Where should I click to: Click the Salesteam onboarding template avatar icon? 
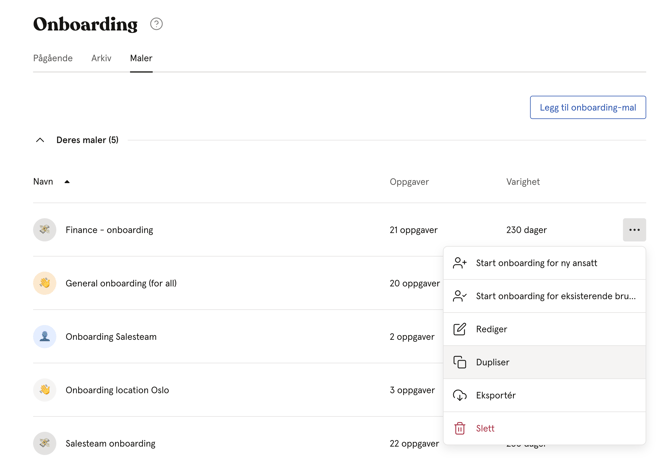(x=45, y=444)
